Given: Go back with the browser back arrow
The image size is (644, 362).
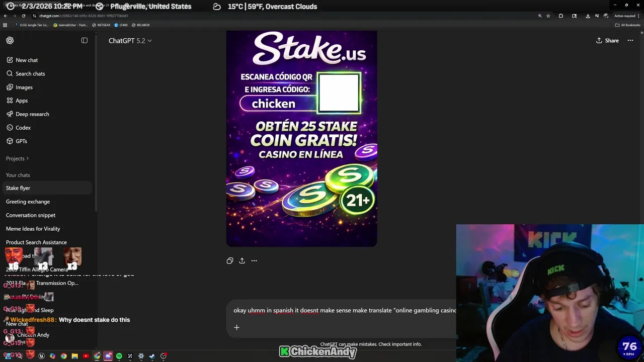Looking at the screenshot, I should [x=6, y=16].
